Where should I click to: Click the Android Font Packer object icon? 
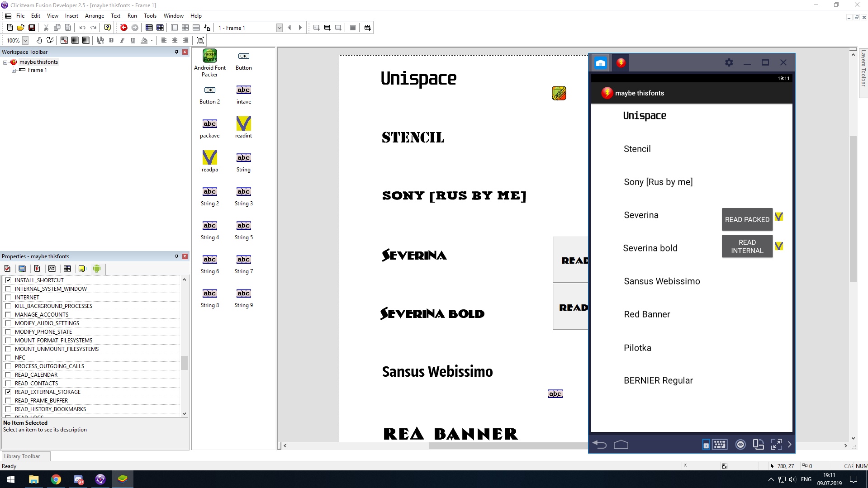click(209, 56)
